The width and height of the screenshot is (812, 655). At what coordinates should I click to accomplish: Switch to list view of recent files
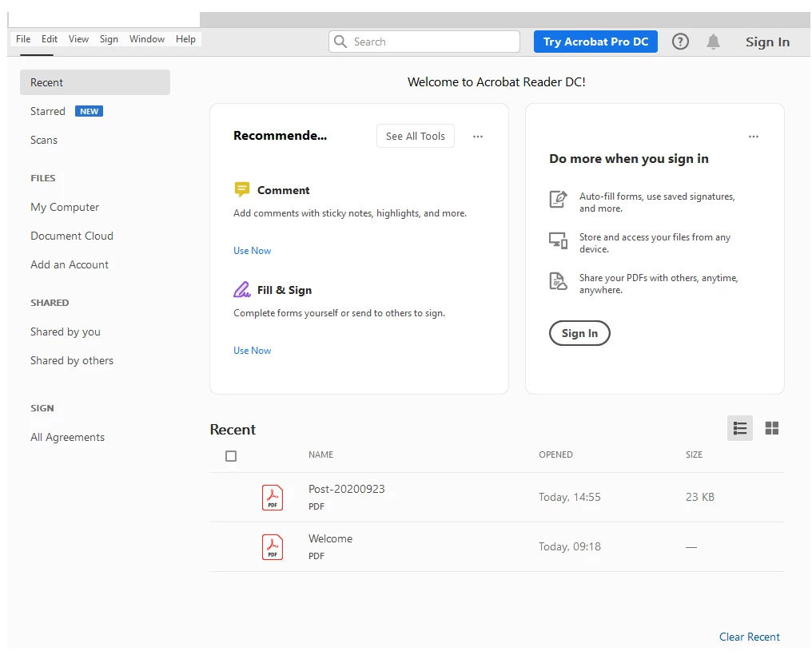(739, 428)
